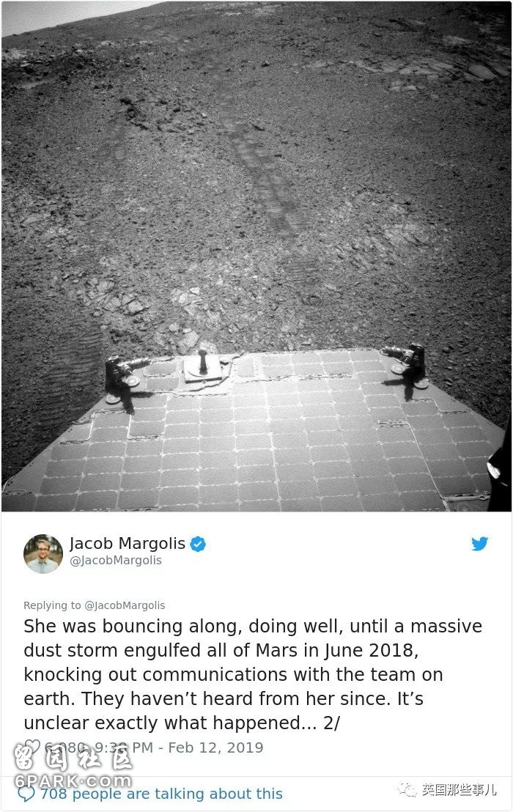The image size is (513, 812).
Task: Click the 英国那些事儿 watermark text
Action: (460, 790)
